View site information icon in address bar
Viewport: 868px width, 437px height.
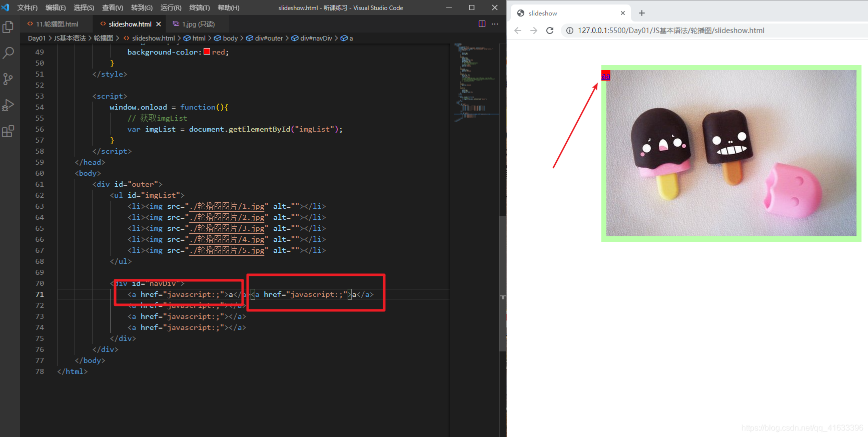[x=569, y=31]
